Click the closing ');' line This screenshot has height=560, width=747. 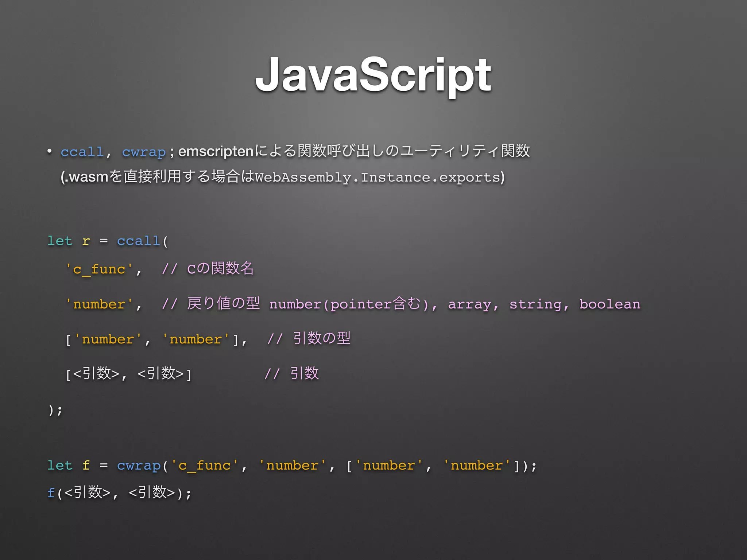[55, 410]
